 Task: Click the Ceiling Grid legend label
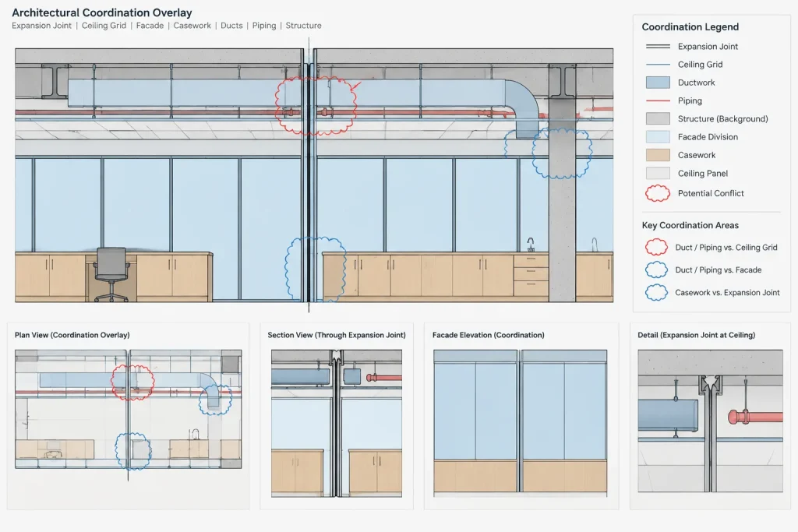(x=701, y=65)
